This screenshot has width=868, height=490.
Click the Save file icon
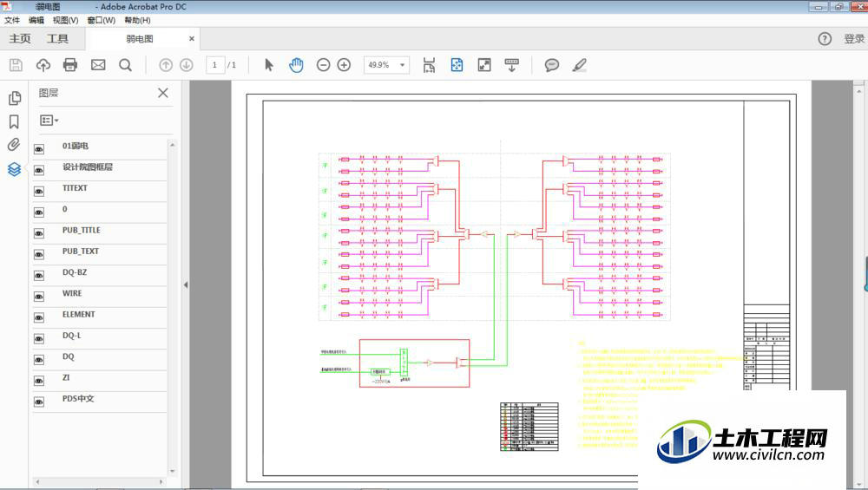click(x=16, y=65)
